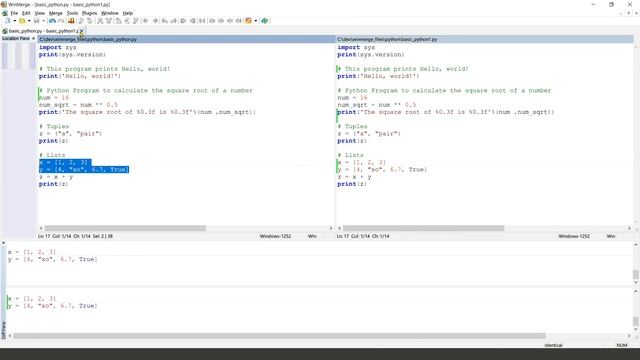
Task: Click the Undo toolbar icon
Action: coord(52,21)
